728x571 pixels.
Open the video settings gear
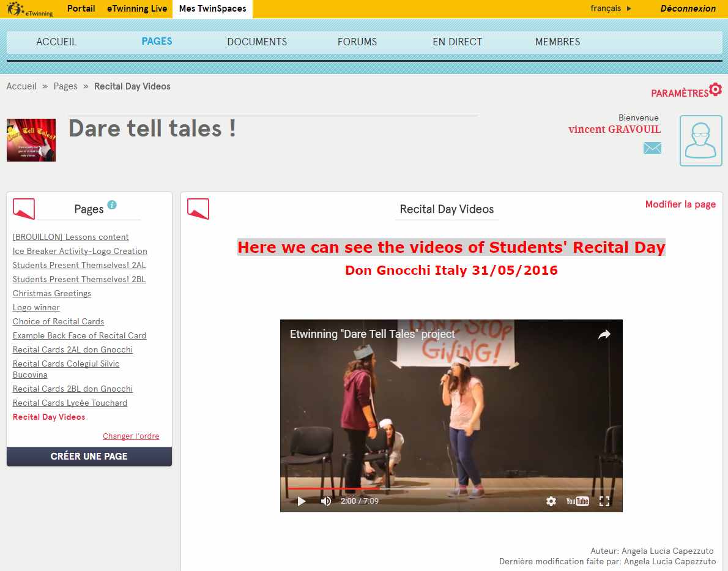[551, 501]
